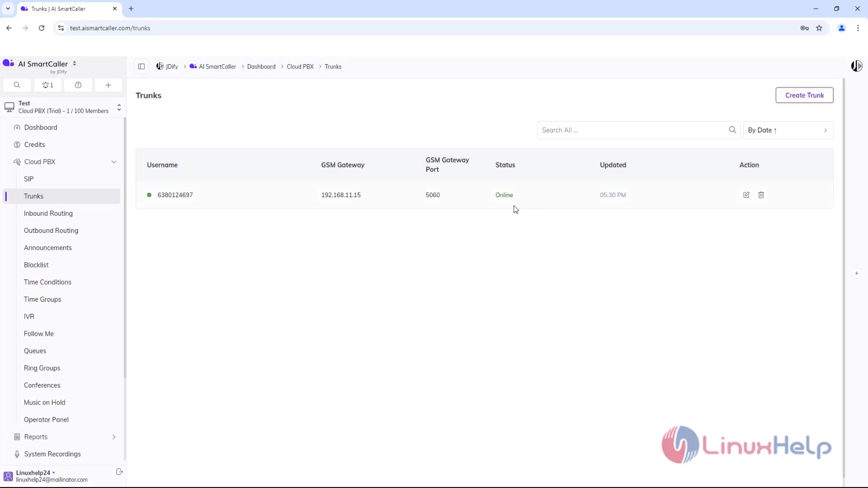Click AI SmartCaller breadcrumb link

click(x=213, y=67)
